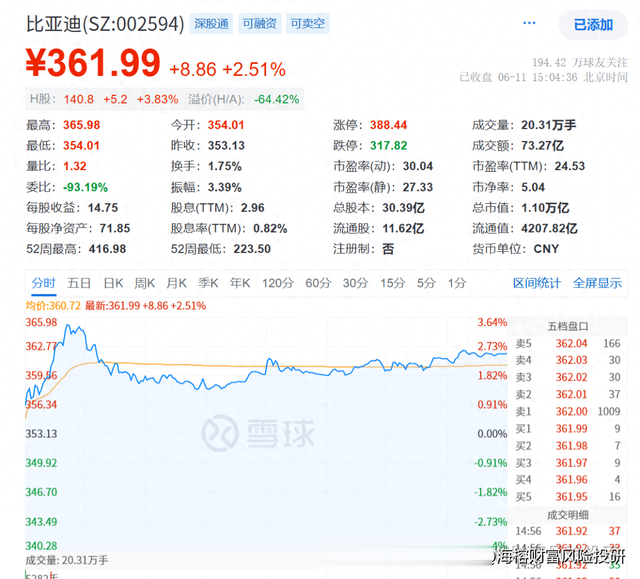The height and width of the screenshot is (579, 640).
Task: Open the 区间统计 link
Action: pos(537,283)
